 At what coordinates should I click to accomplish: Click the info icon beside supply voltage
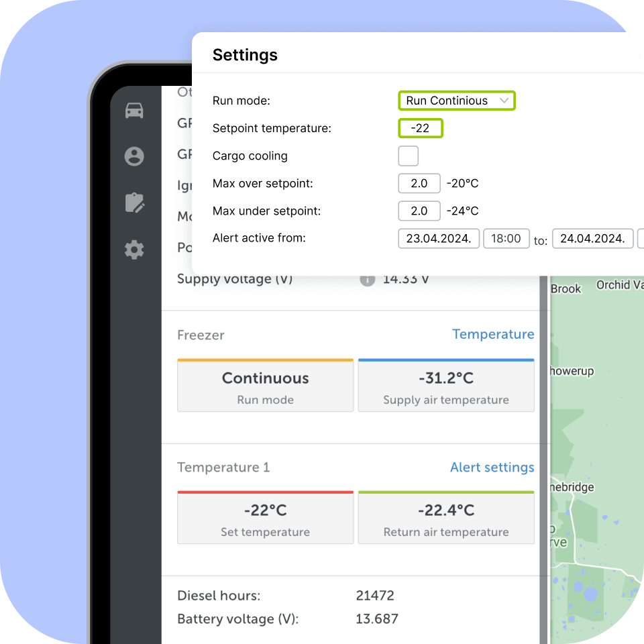pos(368,280)
